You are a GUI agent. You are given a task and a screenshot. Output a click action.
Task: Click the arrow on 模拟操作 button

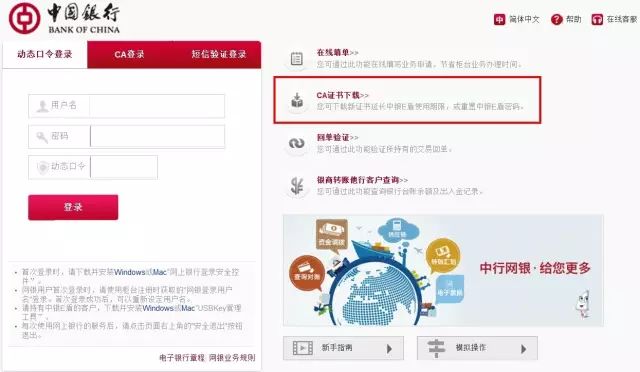523,349
